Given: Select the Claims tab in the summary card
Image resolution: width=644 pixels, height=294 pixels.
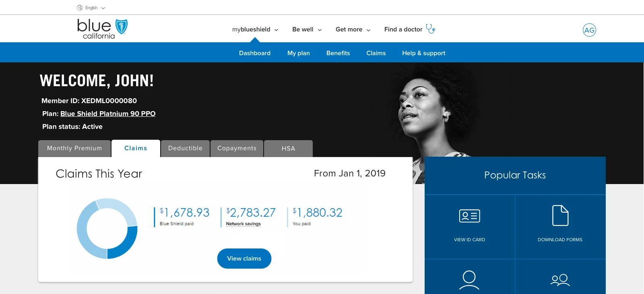Looking at the screenshot, I should [136, 149].
